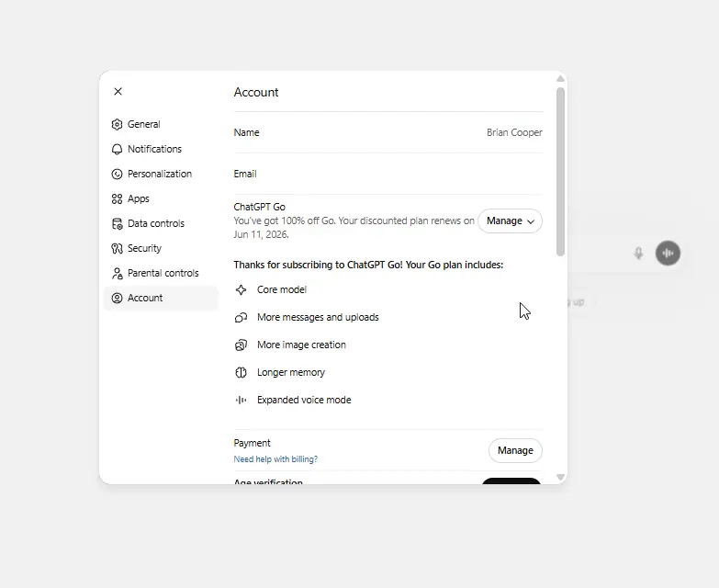The width and height of the screenshot is (719, 588).
Task: Click the Apps grid icon
Action: 117,198
